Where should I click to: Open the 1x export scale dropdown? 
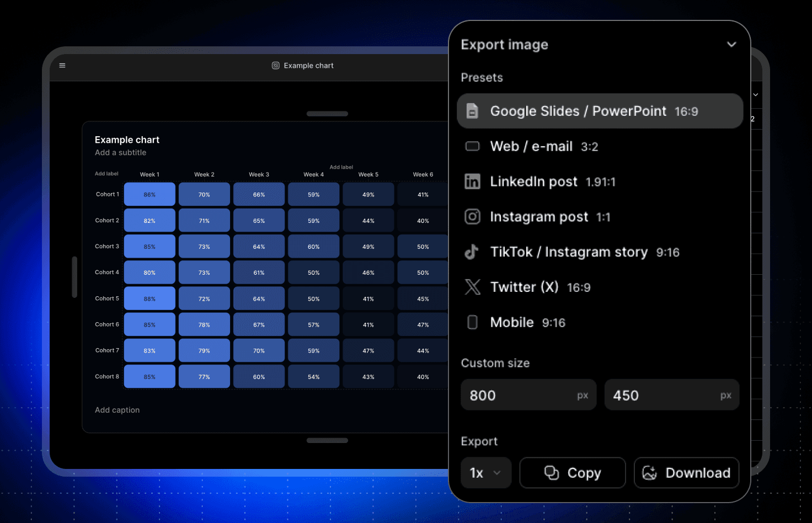coord(485,473)
